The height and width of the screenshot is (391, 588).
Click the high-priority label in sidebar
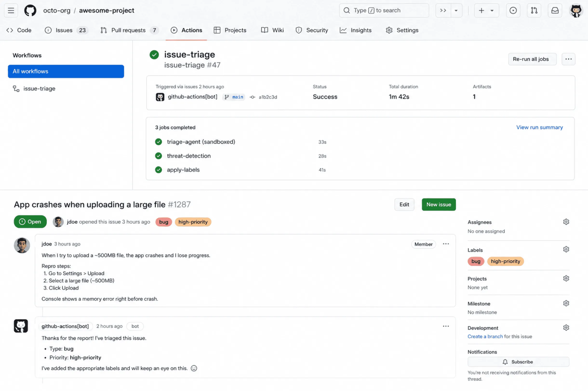pyautogui.click(x=505, y=261)
